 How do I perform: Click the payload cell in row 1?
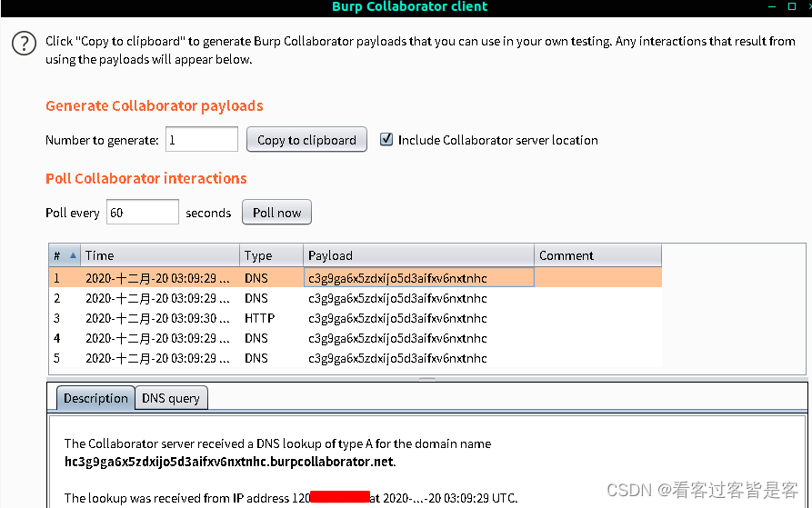(418, 278)
